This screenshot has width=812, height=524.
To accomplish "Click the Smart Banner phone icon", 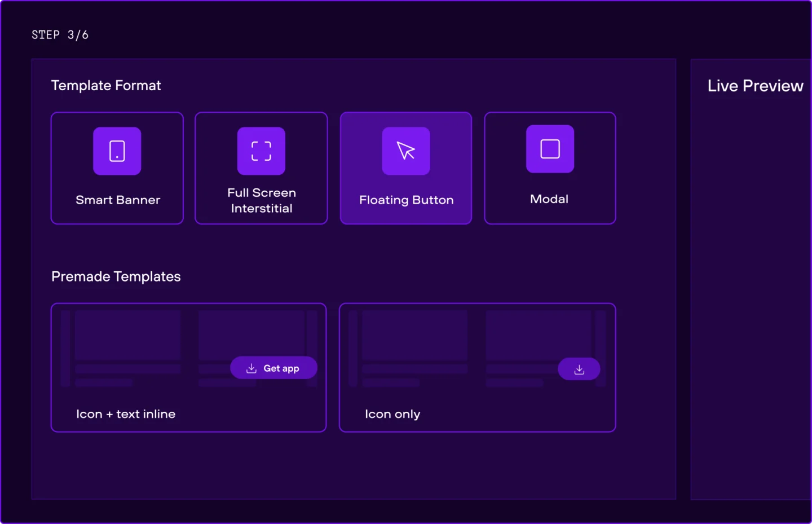I will (x=117, y=151).
